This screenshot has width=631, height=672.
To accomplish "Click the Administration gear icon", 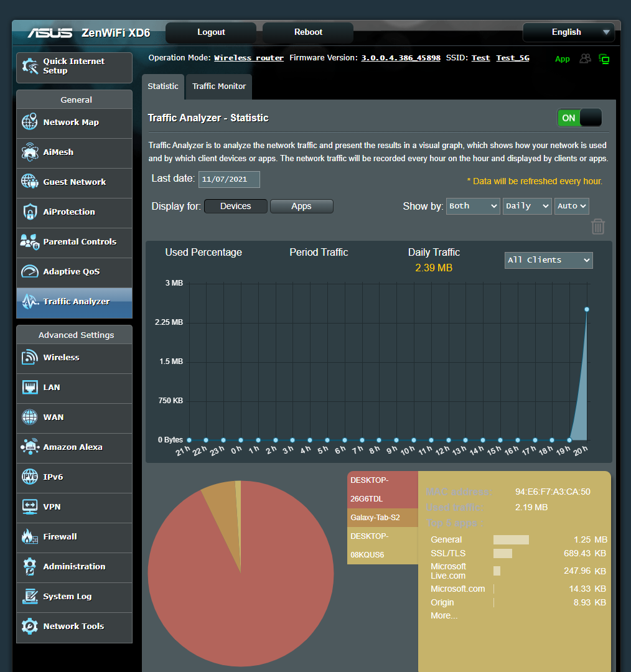I will click(x=30, y=566).
